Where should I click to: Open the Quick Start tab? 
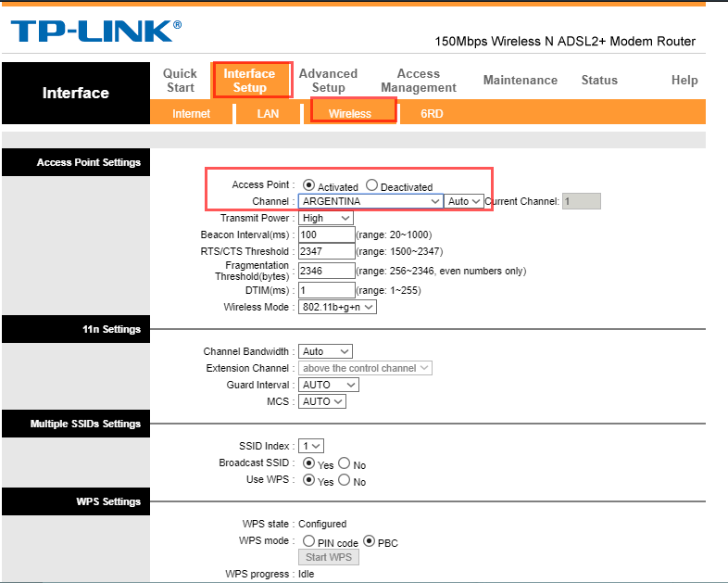point(180,81)
